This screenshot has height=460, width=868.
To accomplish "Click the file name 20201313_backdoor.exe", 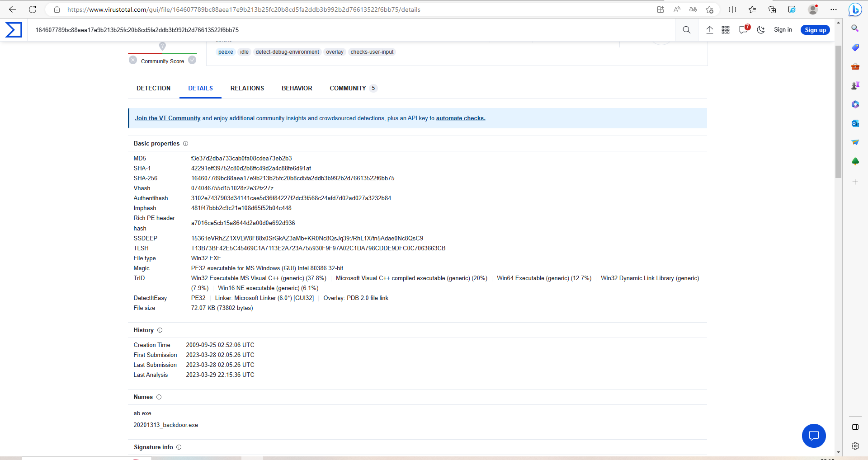I will (166, 425).
